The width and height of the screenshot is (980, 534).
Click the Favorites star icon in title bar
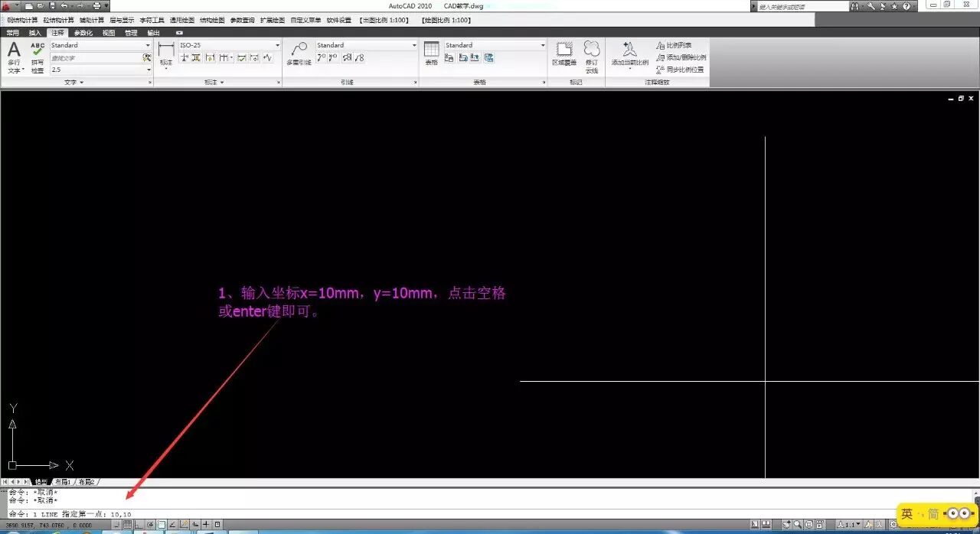(894, 6)
